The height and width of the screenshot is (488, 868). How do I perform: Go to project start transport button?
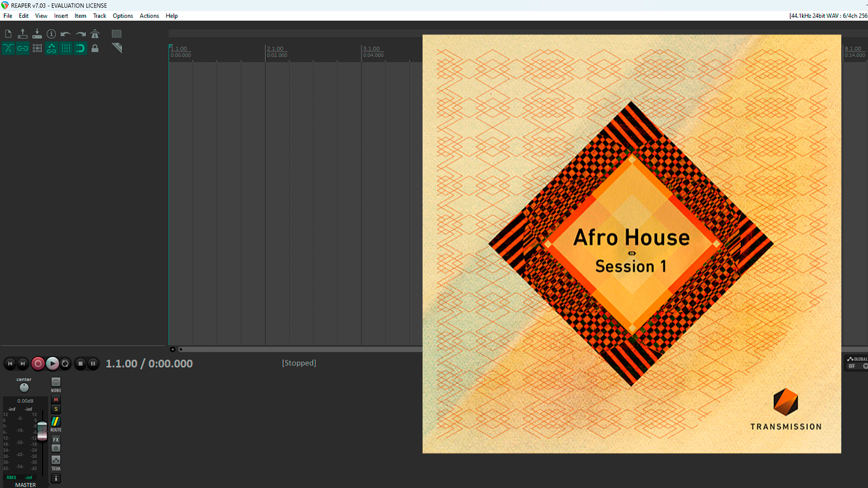coord(10,363)
